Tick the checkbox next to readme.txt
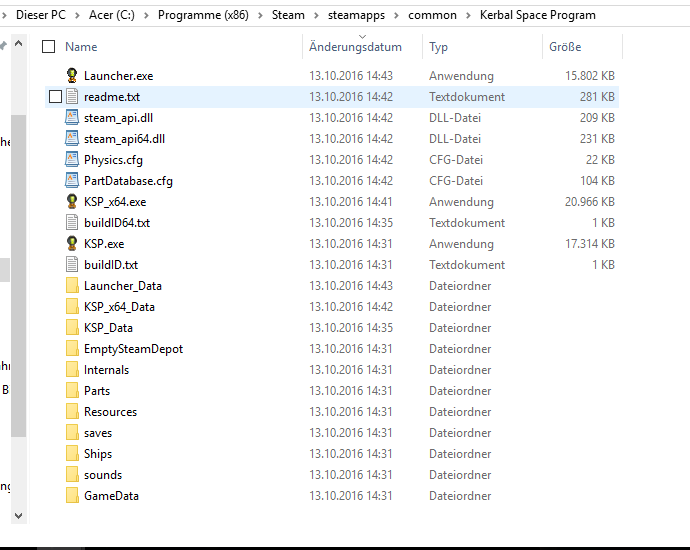 [x=55, y=97]
